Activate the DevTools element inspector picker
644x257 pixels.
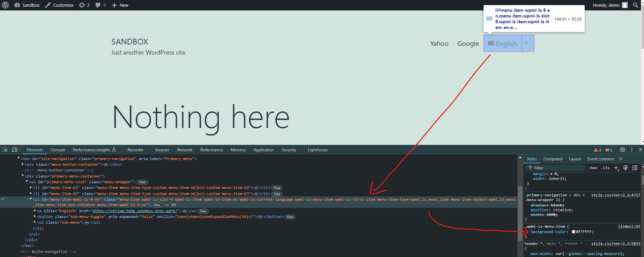click(5, 150)
